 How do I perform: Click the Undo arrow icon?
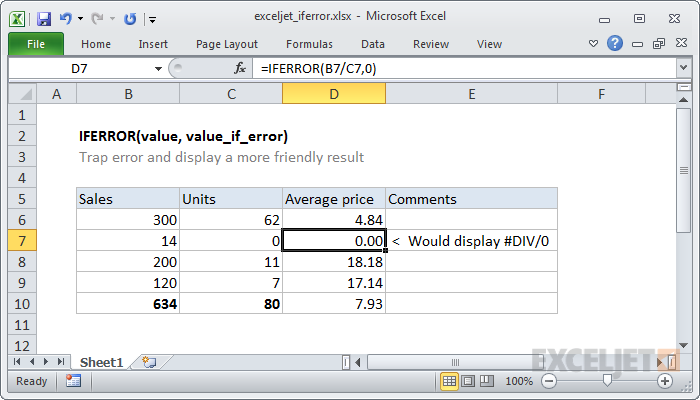pos(66,18)
